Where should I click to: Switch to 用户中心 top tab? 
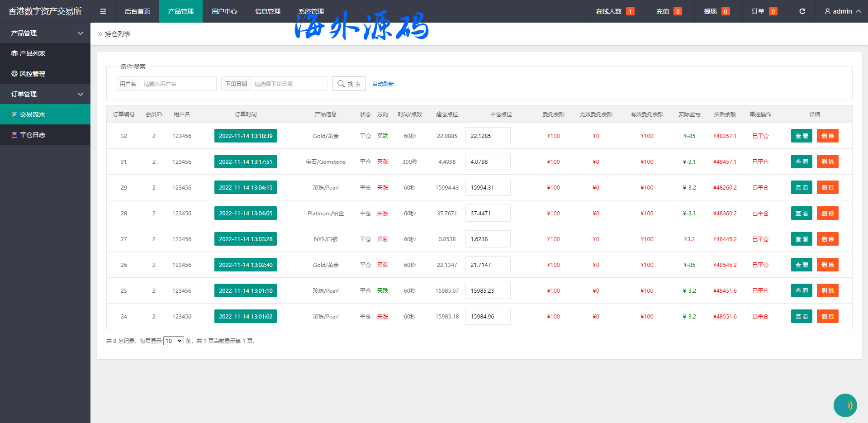pos(224,11)
